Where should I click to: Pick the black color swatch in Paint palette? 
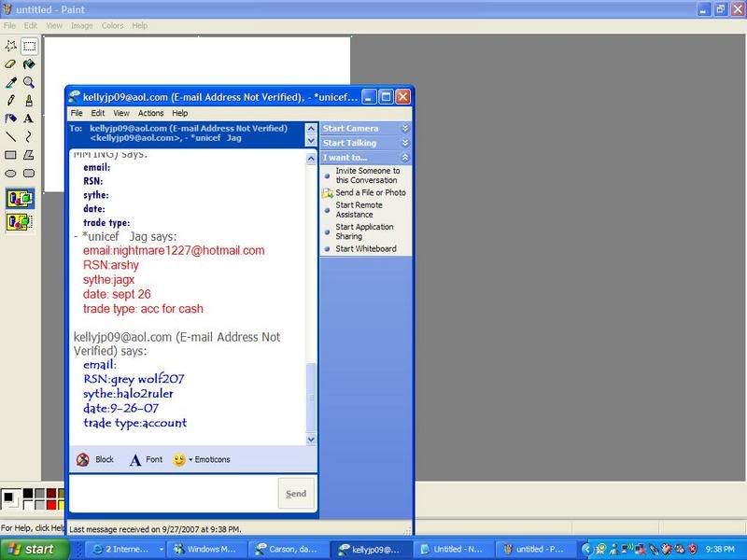28,494
